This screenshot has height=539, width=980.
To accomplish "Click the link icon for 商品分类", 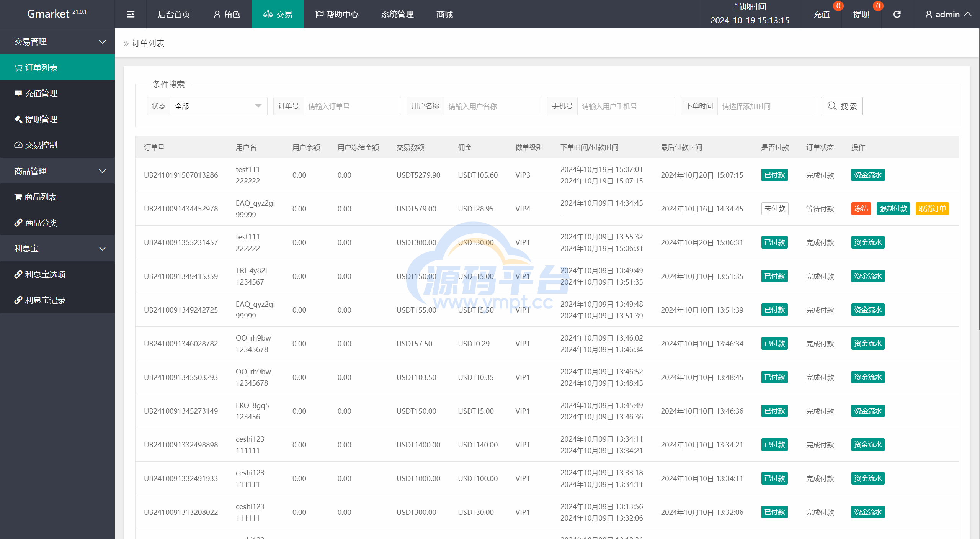I will click(x=18, y=223).
